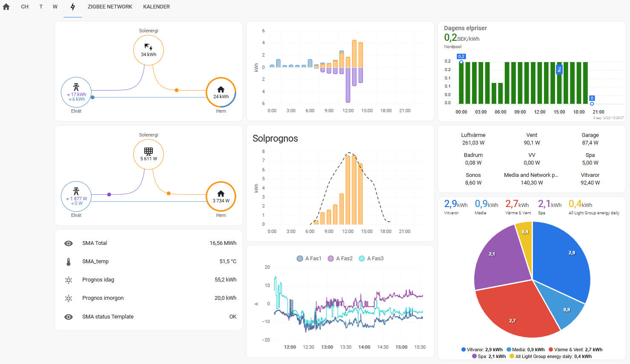Image resolution: width=630 pixels, height=364 pixels.
Task: Open the Luftvärme 261,03 W sensor
Action: coord(473,139)
